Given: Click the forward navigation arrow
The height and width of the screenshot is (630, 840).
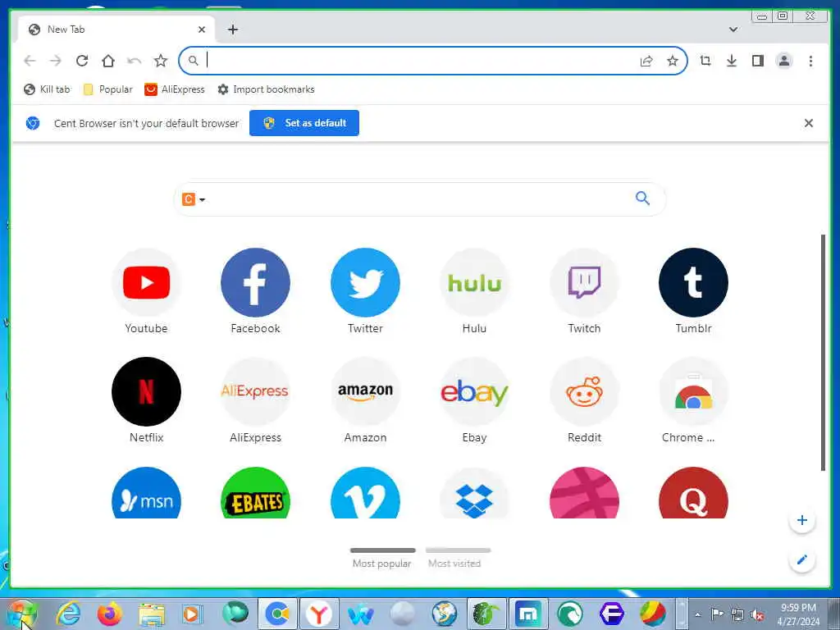Looking at the screenshot, I should click(56, 61).
